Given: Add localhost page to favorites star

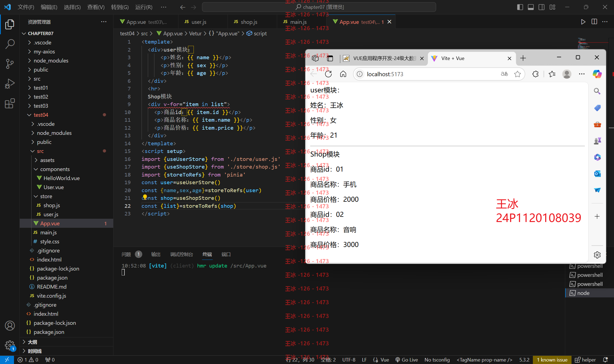Looking at the screenshot, I should coord(518,74).
